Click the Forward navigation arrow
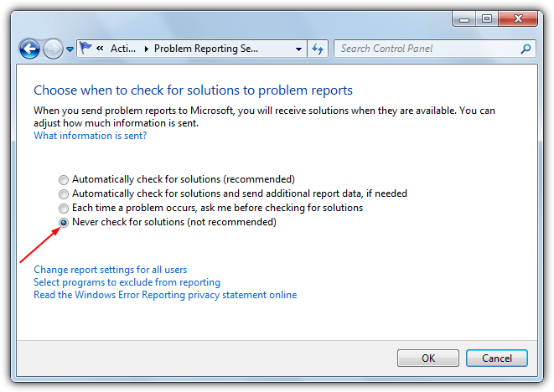The image size is (554, 392). [53, 49]
